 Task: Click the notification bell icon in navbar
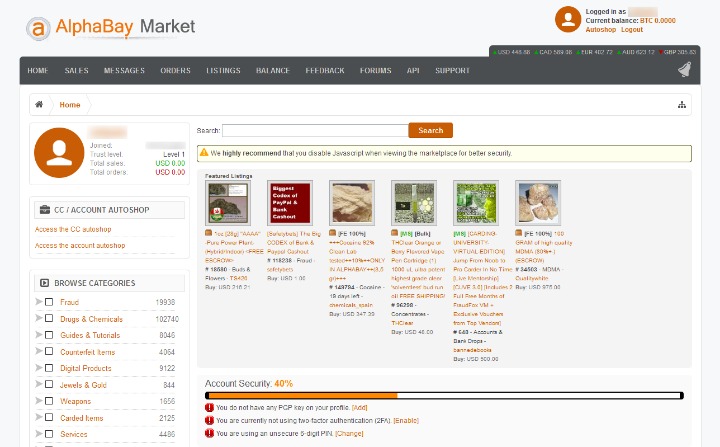click(684, 70)
